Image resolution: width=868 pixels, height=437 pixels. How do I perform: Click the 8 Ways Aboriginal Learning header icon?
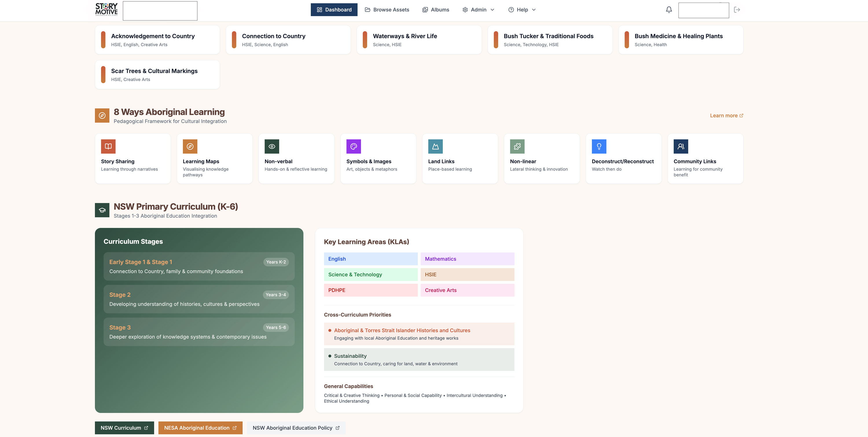coord(102,115)
